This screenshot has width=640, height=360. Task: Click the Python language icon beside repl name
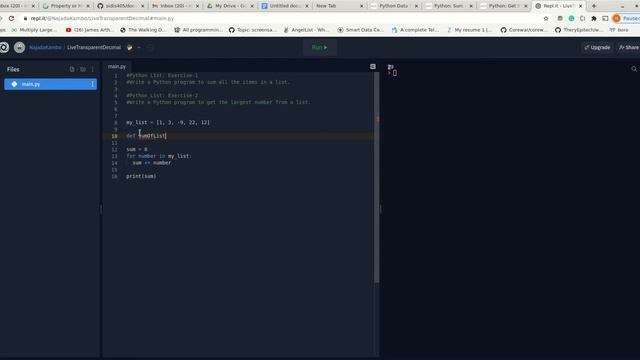130,47
